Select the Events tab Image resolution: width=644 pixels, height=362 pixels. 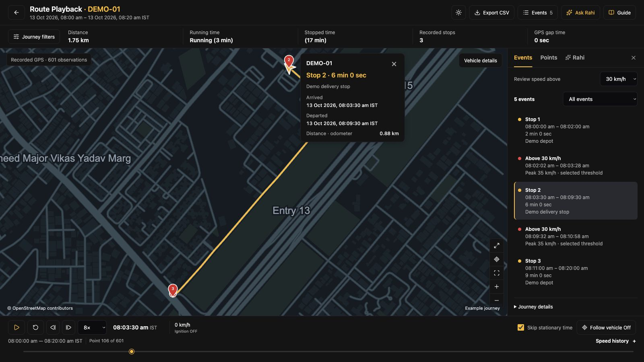tap(523, 58)
